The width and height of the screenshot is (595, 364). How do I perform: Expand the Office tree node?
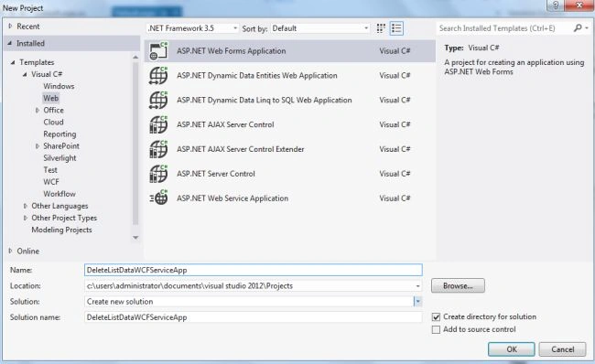38,111
